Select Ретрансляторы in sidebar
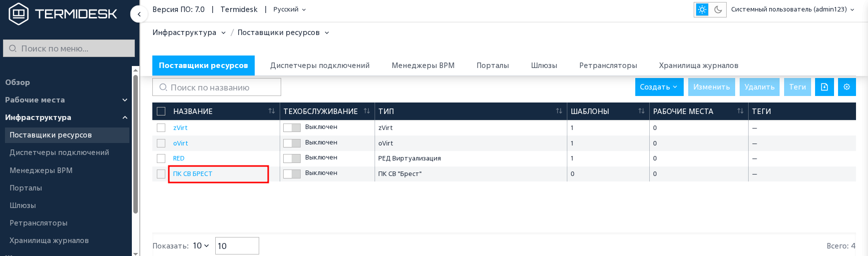 click(x=38, y=223)
